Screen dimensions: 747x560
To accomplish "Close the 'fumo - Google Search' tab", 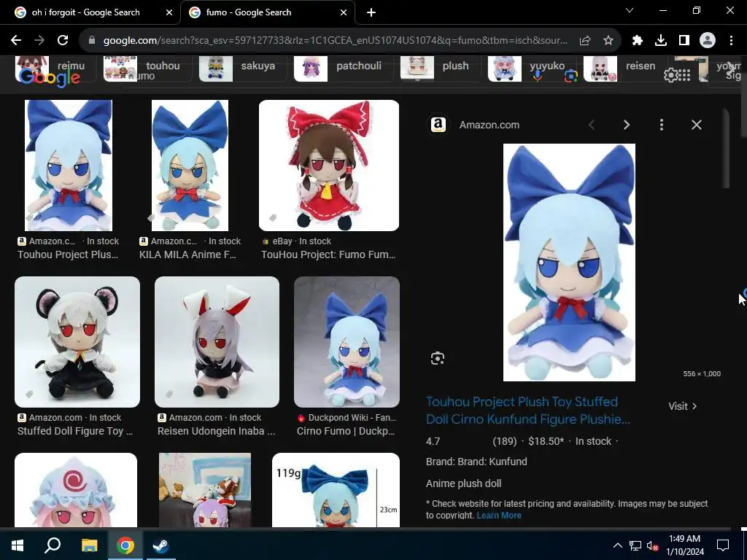I will click(x=344, y=13).
